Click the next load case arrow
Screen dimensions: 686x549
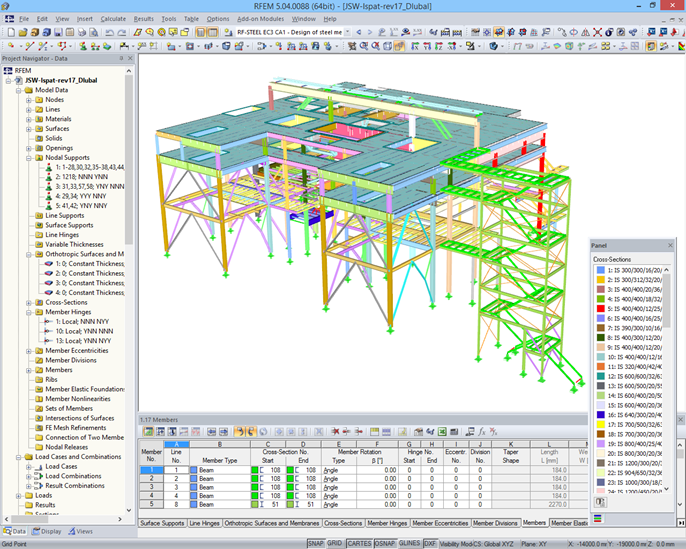(370, 32)
